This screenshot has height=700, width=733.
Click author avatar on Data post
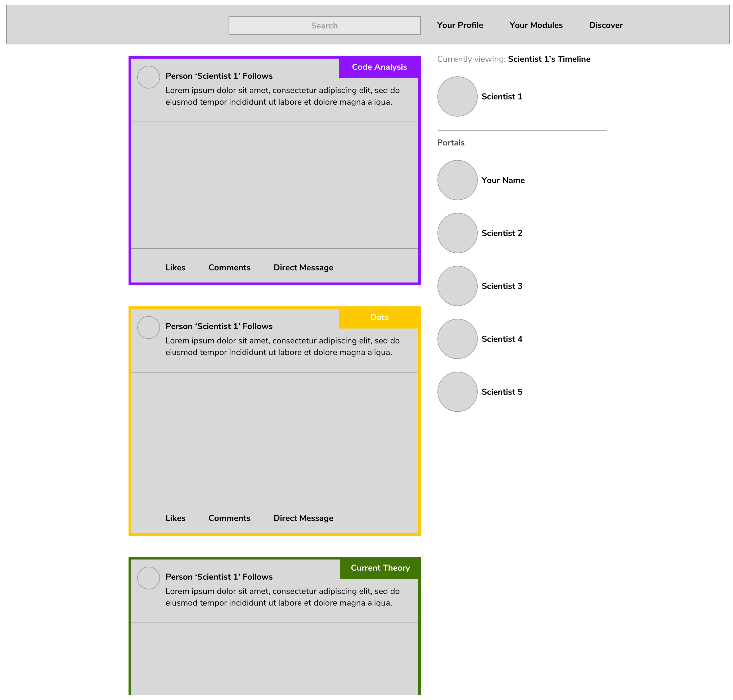click(149, 328)
